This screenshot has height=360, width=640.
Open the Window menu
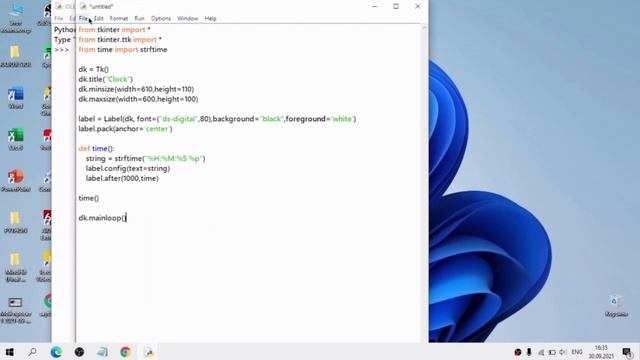click(x=187, y=18)
